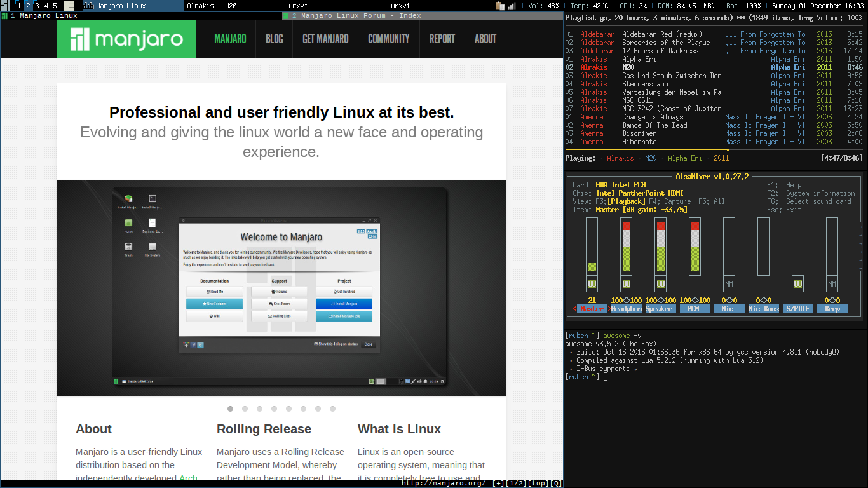This screenshot has width=868, height=488.
Task: Open the GET MANJARO nav item
Action: point(325,39)
